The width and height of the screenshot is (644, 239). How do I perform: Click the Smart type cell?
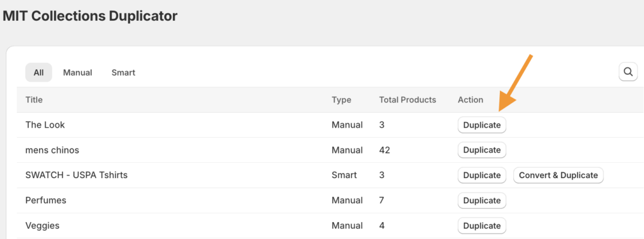344,175
